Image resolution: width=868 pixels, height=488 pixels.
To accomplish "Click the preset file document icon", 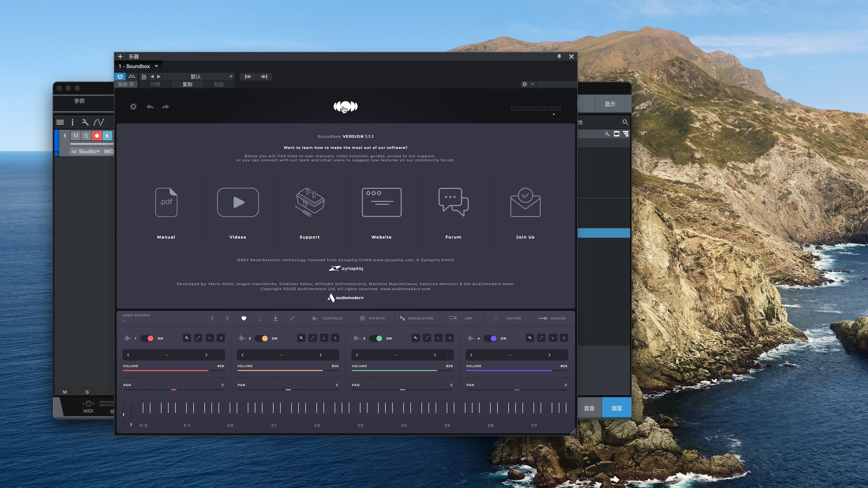I will (x=144, y=77).
